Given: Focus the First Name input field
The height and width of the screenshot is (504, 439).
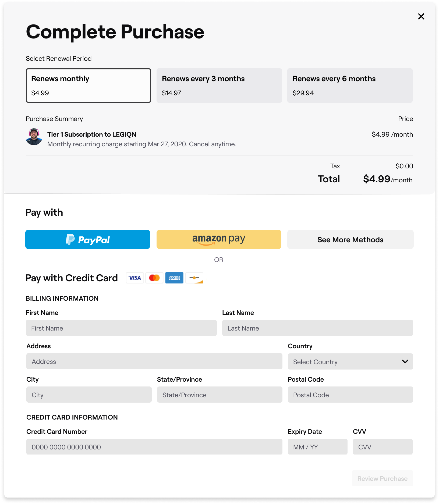Looking at the screenshot, I should click(x=121, y=328).
